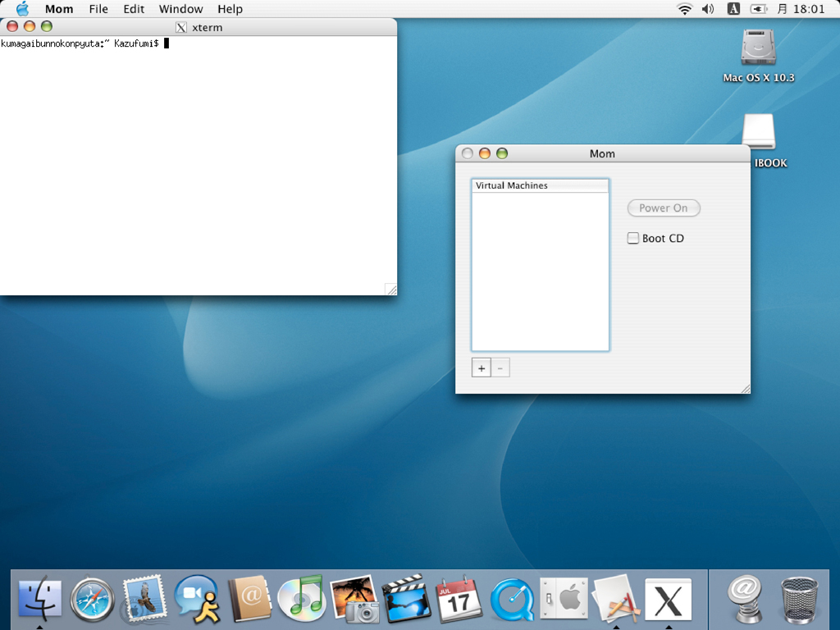Minimize the xterm window with yellow button
Viewport: 840px width, 630px height.
tap(30, 26)
